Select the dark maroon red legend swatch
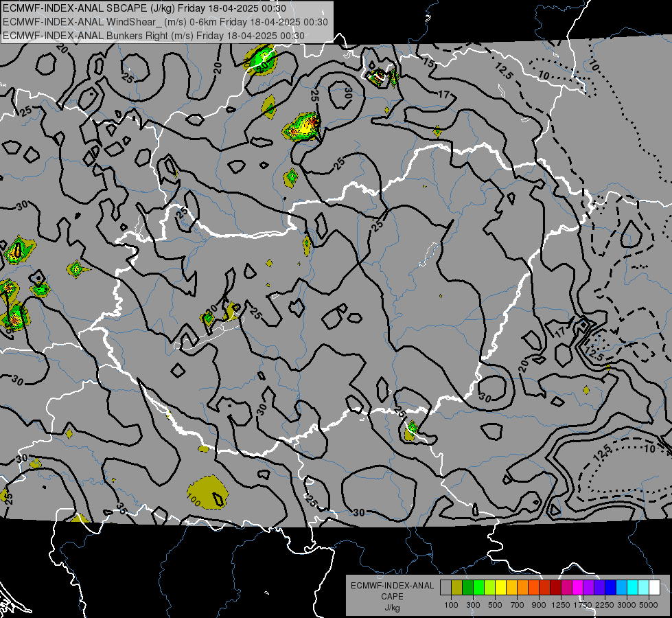This screenshot has width=672, height=618. pyautogui.click(x=555, y=588)
